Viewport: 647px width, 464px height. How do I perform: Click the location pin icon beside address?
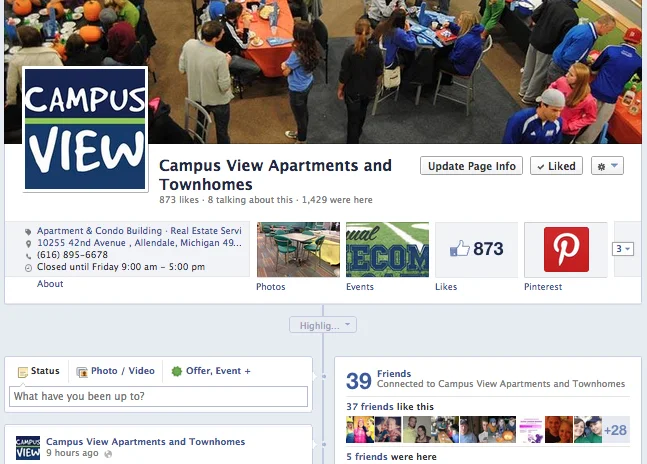click(28, 244)
